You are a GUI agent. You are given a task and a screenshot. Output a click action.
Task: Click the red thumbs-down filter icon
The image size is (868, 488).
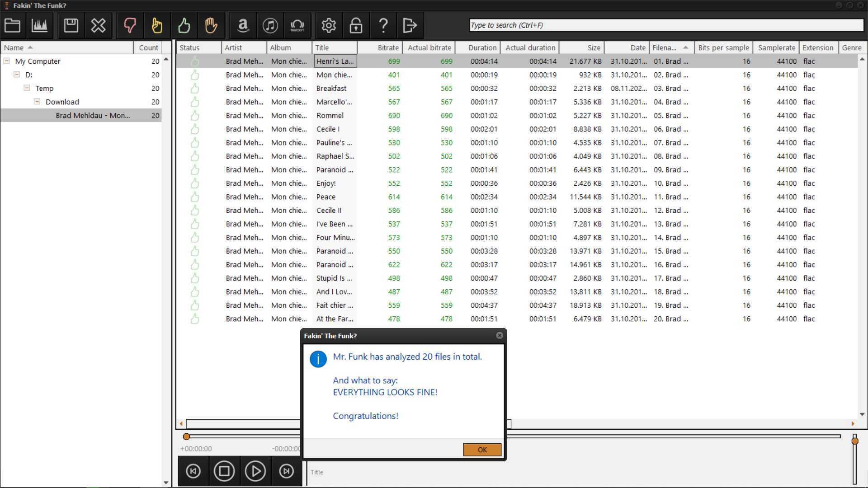(x=130, y=25)
